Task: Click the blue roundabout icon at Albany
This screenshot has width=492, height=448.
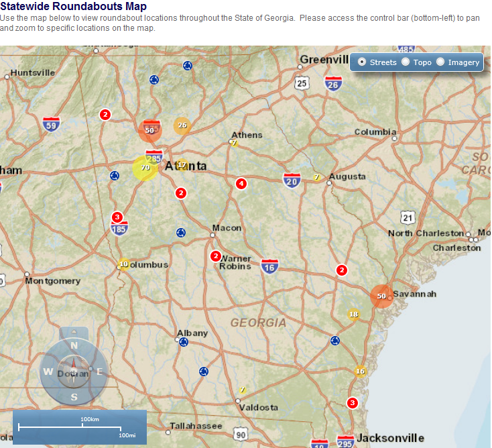Action: pos(184,342)
